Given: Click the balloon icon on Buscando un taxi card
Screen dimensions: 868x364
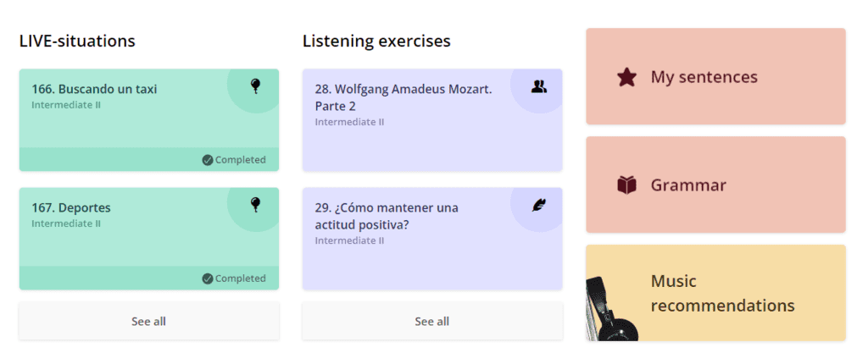Looking at the screenshot, I should click(255, 85).
